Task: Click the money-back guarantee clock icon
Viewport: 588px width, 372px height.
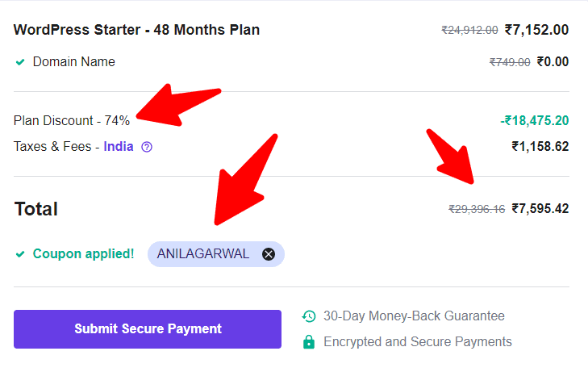Action: 309,316
